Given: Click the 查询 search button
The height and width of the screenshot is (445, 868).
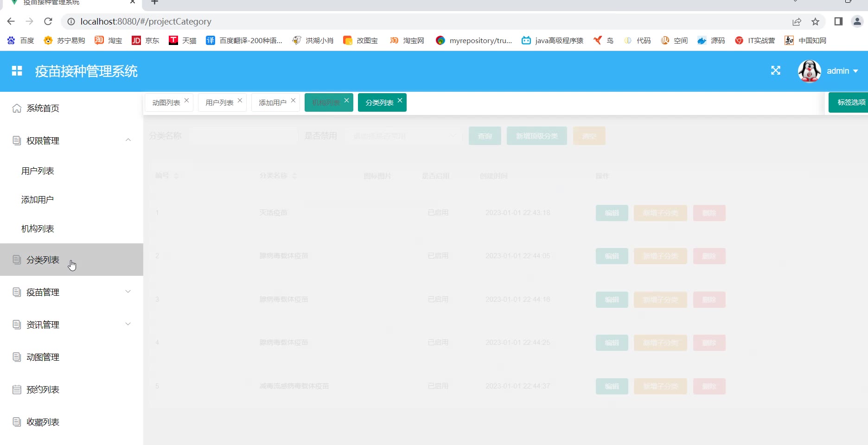Looking at the screenshot, I should (485, 136).
